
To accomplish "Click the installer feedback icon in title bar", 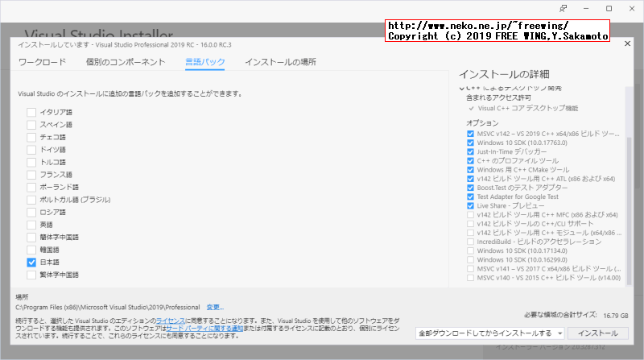I will click(563, 9).
